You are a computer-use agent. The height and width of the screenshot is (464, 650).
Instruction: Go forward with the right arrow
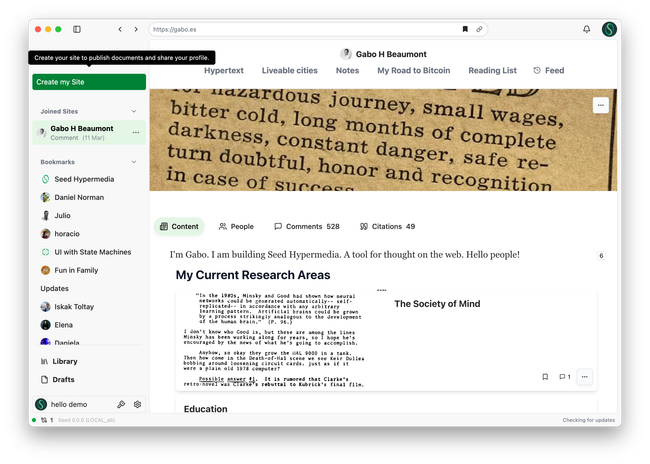(x=136, y=29)
